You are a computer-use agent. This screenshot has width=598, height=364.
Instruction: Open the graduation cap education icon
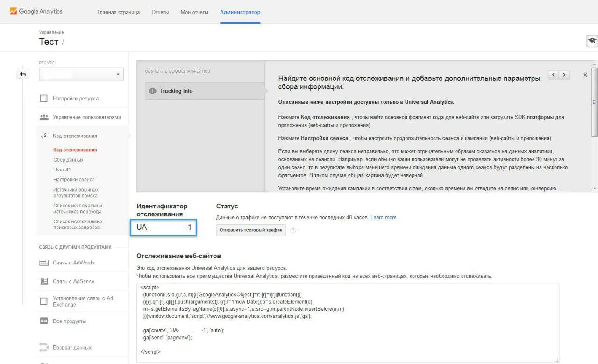592,41
